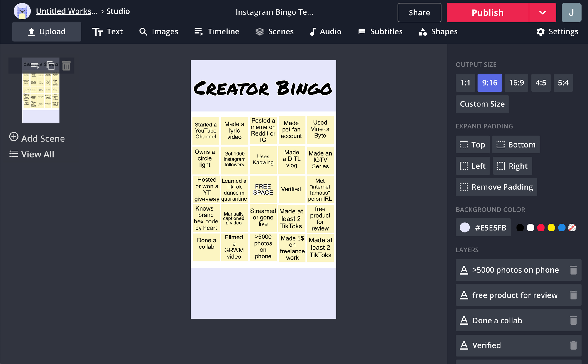This screenshot has height=364, width=588.
Task: Pick the yellow background color swatch
Action: 551,228
